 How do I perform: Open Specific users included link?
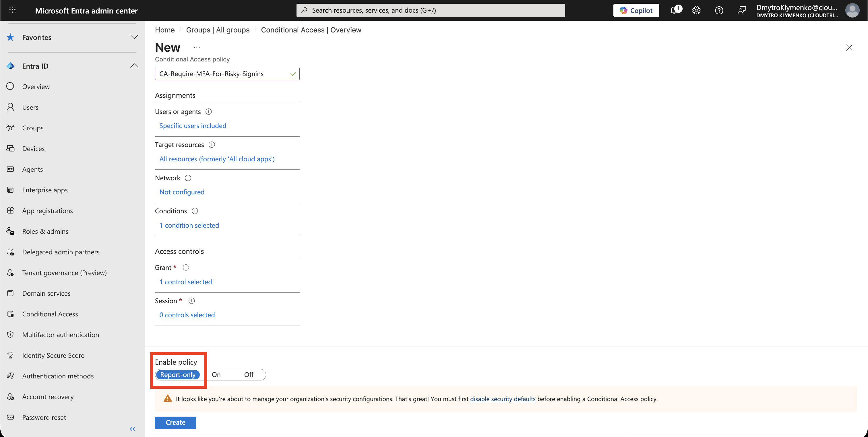tap(193, 126)
